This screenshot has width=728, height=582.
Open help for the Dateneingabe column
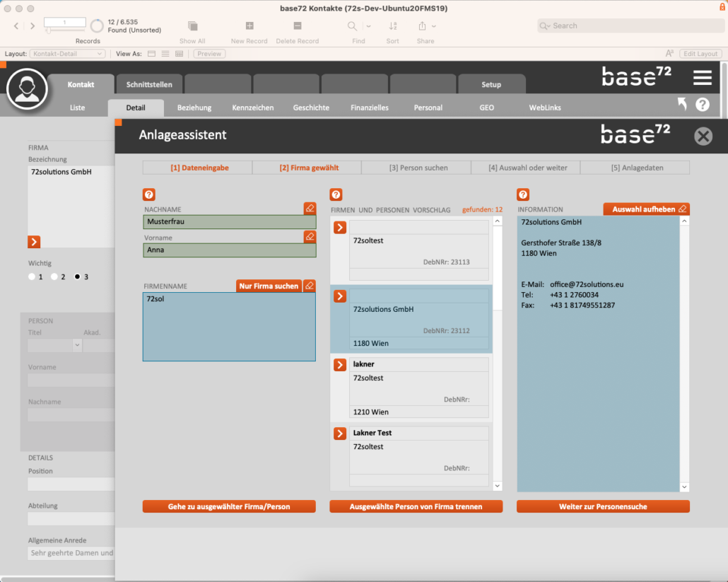149,194
